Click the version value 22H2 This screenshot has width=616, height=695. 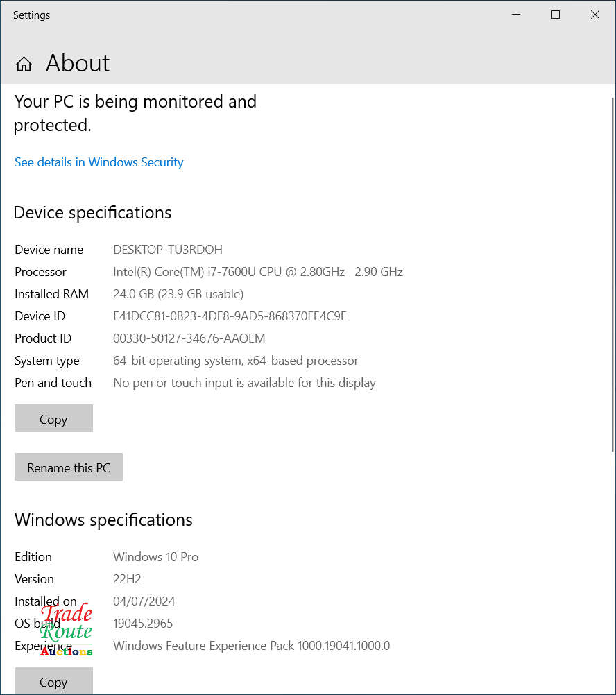[127, 579]
